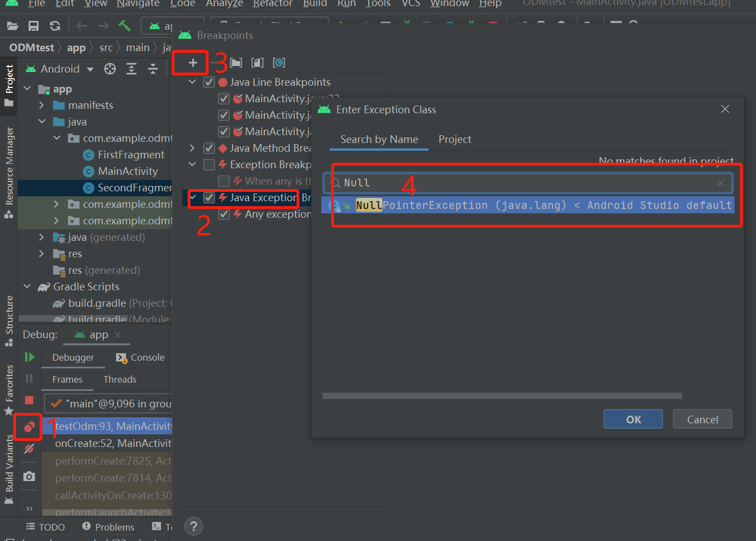The height and width of the screenshot is (541, 756).
Task: Click the help question mark icon
Action: pyautogui.click(x=194, y=527)
